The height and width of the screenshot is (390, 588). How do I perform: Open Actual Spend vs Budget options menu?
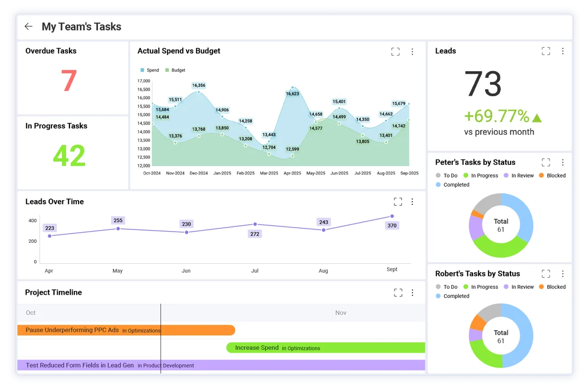[x=412, y=51]
